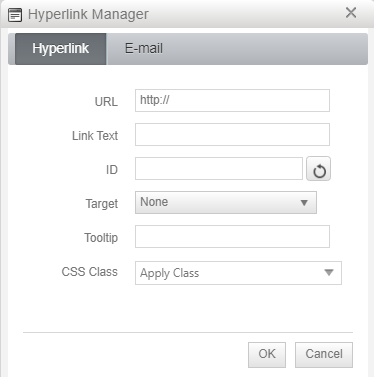Close the Hyperlink Manager dialog
This screenshot has height=377, width=374.
coord(351,13)
